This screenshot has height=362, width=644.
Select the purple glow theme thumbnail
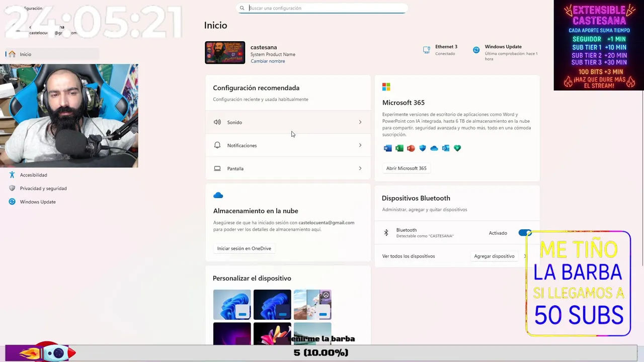point(232,333)
